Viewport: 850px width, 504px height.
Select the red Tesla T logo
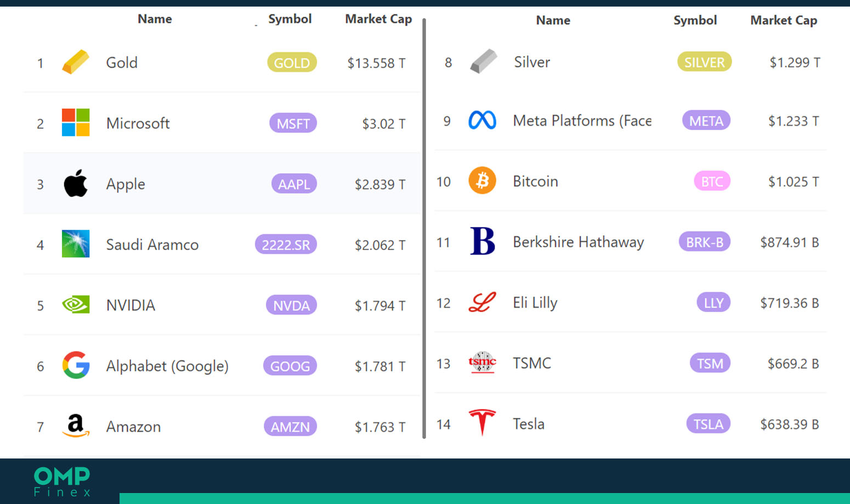pos(482,423)
